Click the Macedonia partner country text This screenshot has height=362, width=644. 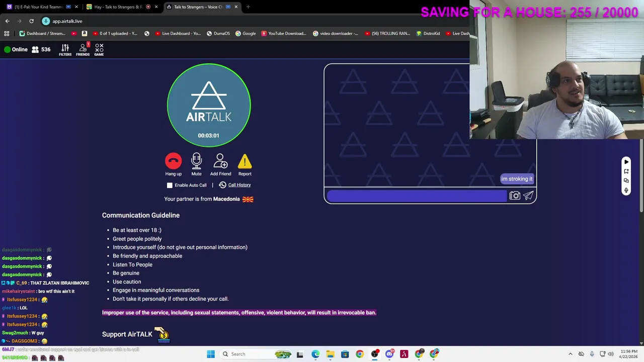(226, 199)
